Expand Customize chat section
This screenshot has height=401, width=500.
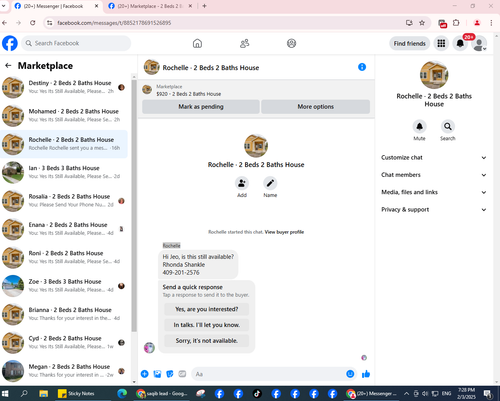click(x=434, y=158)
